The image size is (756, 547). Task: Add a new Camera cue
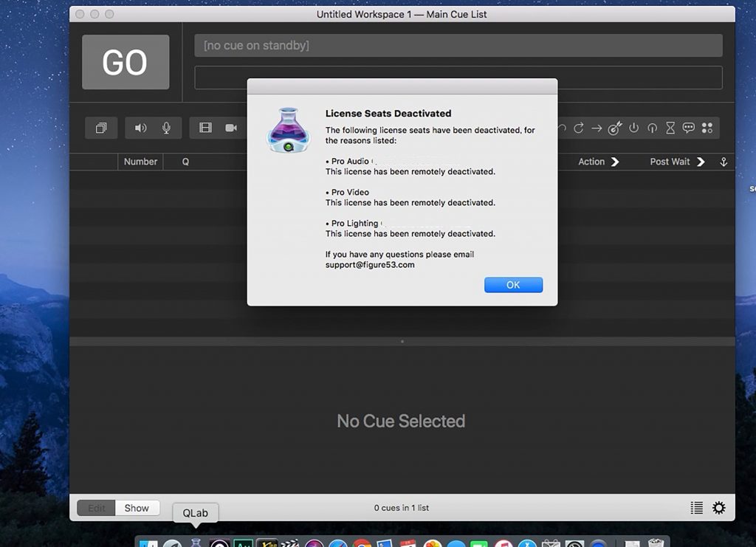tap(231, 128)
